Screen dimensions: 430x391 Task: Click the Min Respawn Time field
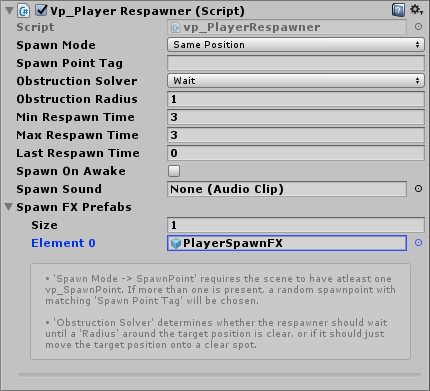click(x=296, y=117)
